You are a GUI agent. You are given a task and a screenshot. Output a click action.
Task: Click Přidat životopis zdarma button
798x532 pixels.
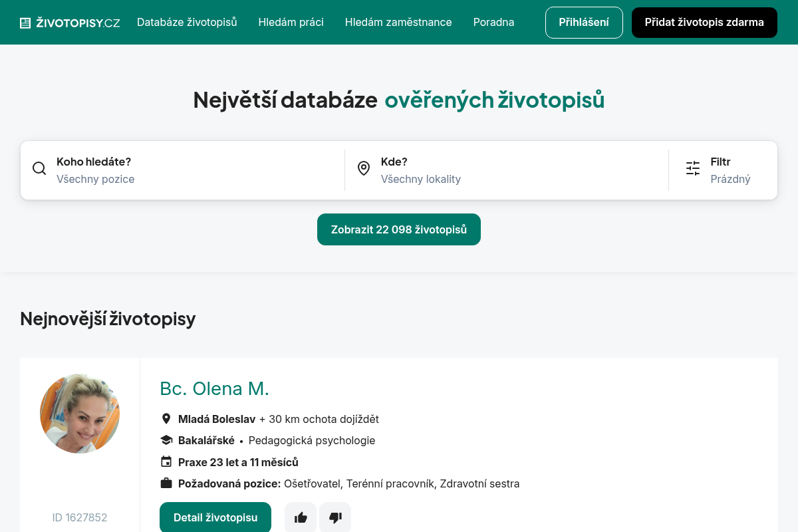click(704, 23)
